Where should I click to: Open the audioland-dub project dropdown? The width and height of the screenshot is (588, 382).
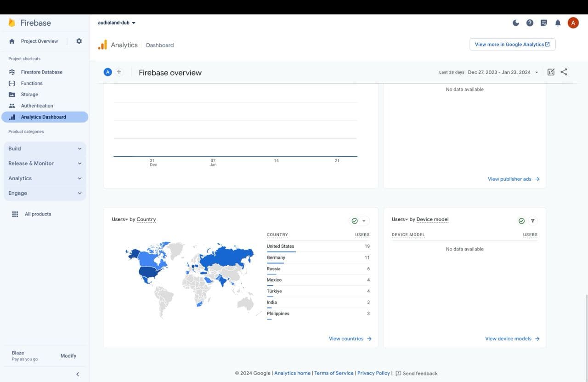click(x=117, y=23)
